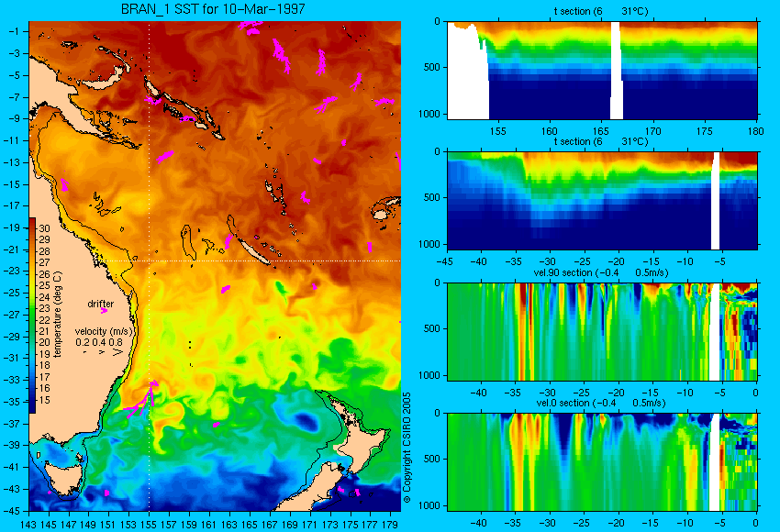The image size is (780, 532).
Task: Click the 't section' title above the latitude temperature panel
Action: [601, 141]
